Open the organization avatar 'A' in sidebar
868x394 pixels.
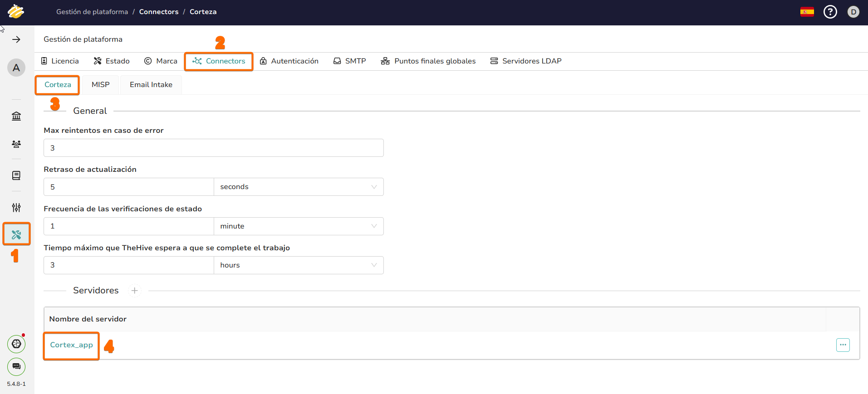point(16,68)
